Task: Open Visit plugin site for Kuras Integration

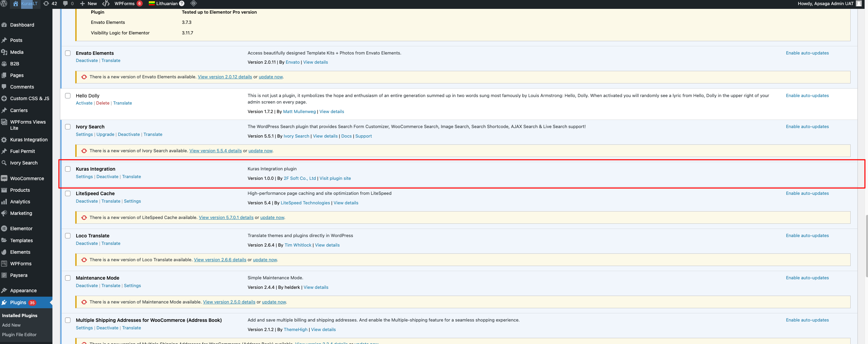Action: [x=335, y=178]
